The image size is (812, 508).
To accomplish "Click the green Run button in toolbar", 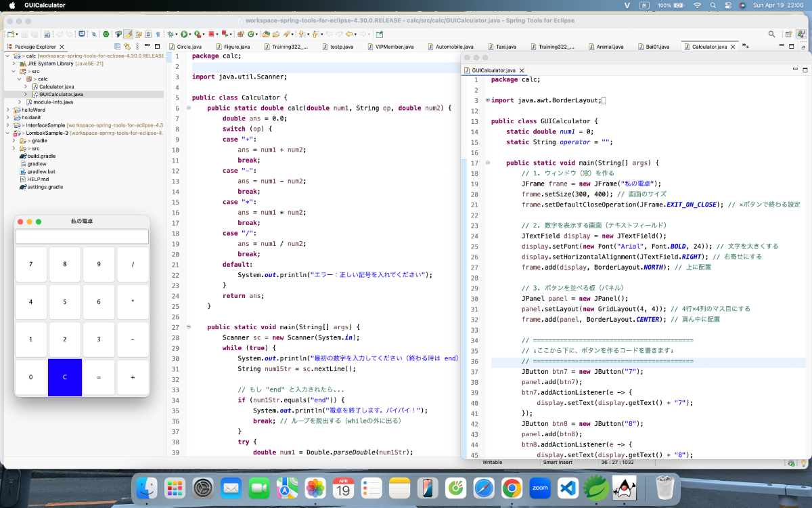I will pos(183,34).
